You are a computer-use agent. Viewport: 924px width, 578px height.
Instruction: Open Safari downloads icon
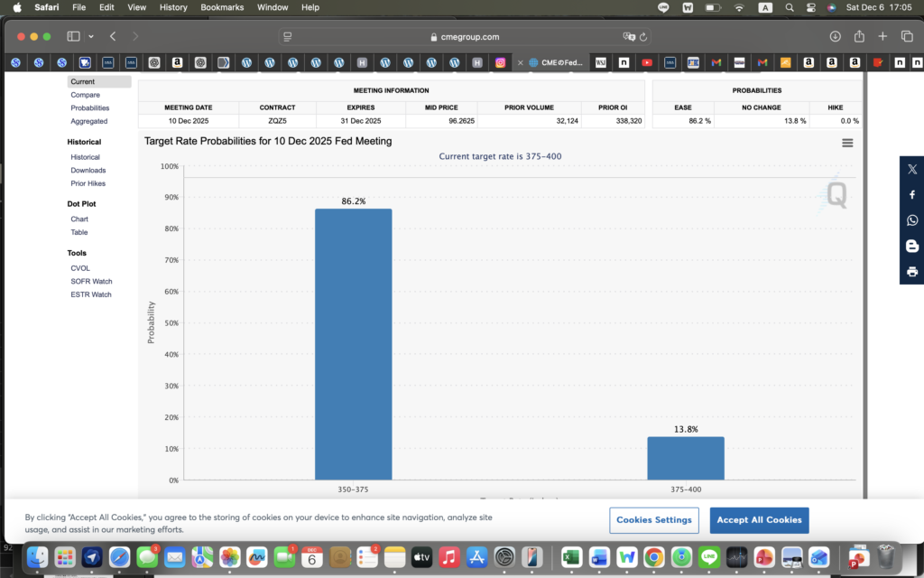pyautogui.click(x=835, y=36)
